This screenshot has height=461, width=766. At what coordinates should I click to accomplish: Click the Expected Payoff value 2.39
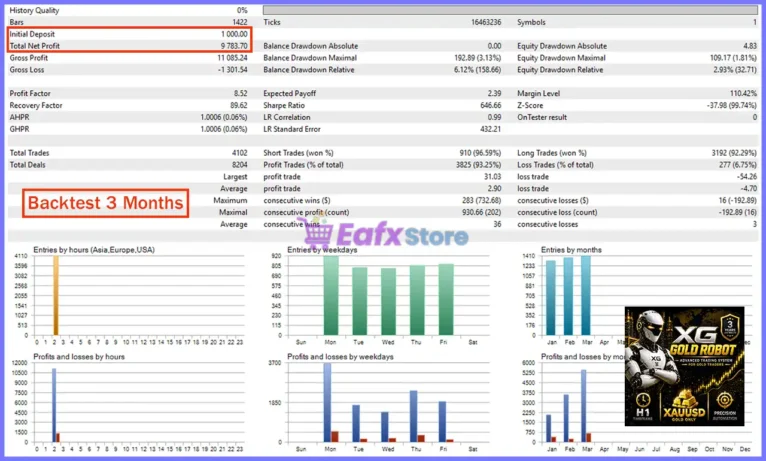494,93
